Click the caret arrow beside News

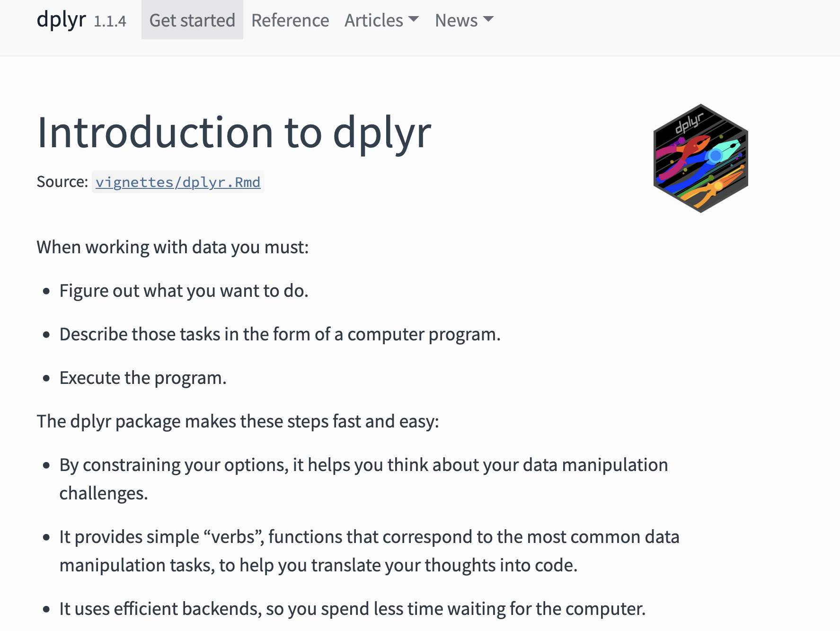coord(488,19)
